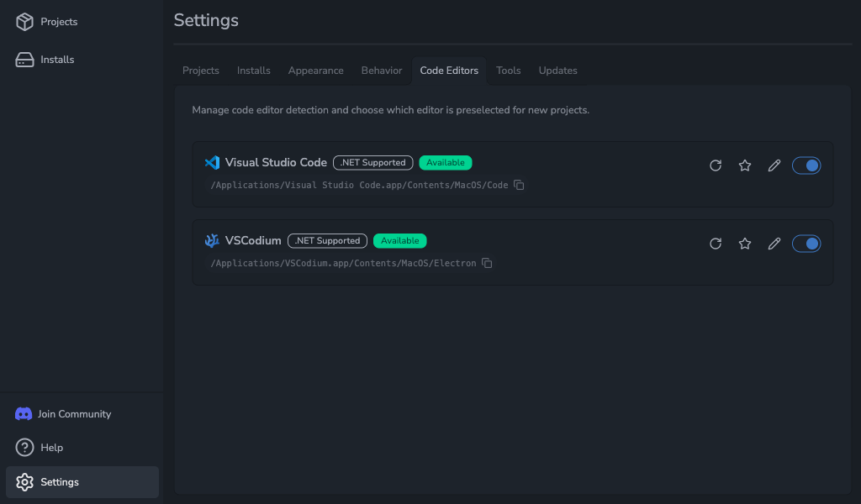Disable the Visual Studio Code toggle
The width and height of the screenshot is (861, 504).
[x=806, y=165]
